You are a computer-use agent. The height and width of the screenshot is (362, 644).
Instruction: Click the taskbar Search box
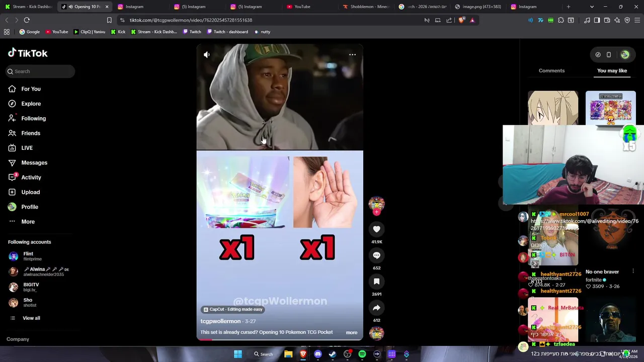tap(264, 354)
